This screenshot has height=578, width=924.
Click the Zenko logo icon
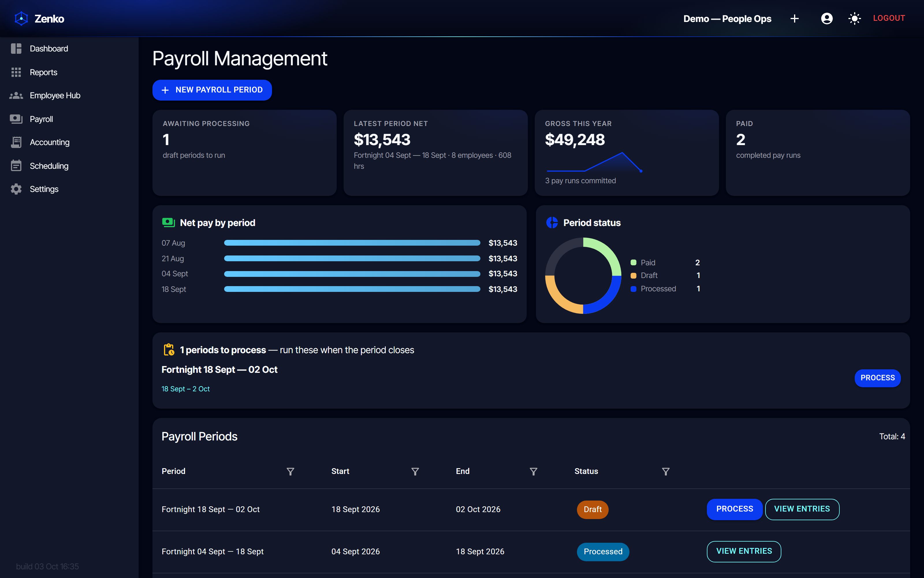(x=21, y=18)
